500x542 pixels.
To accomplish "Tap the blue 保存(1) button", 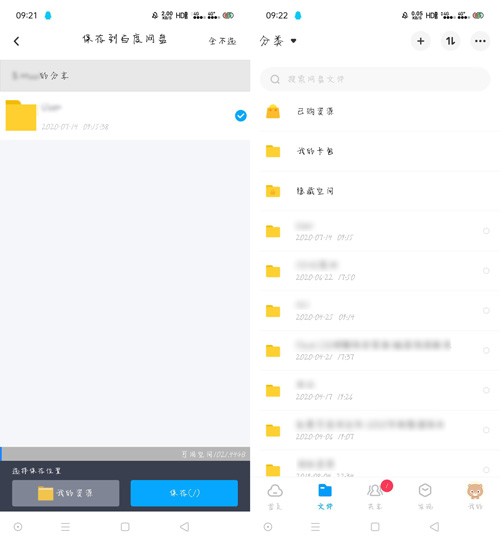I will pyautogui.click(x=184, y=493).
